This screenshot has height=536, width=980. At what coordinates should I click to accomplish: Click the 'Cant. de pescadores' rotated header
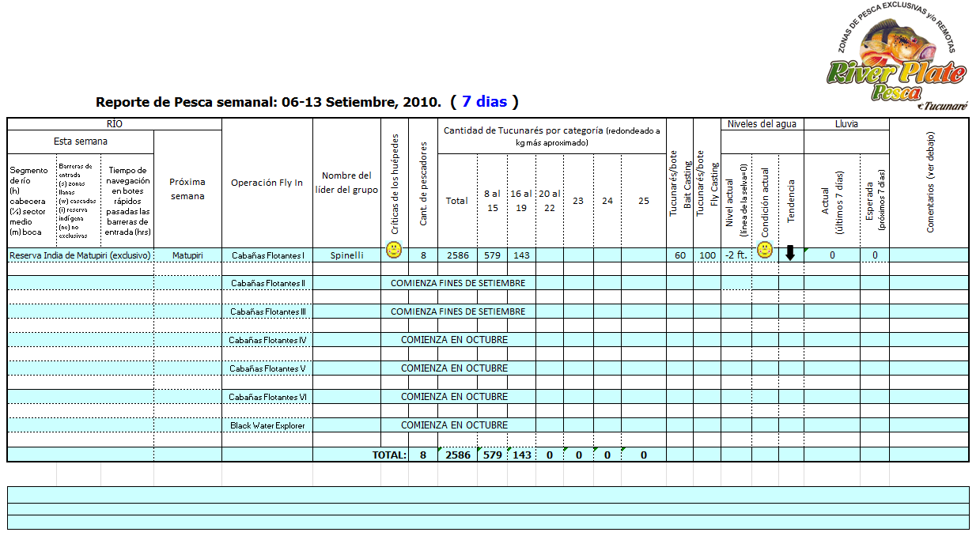423,183
